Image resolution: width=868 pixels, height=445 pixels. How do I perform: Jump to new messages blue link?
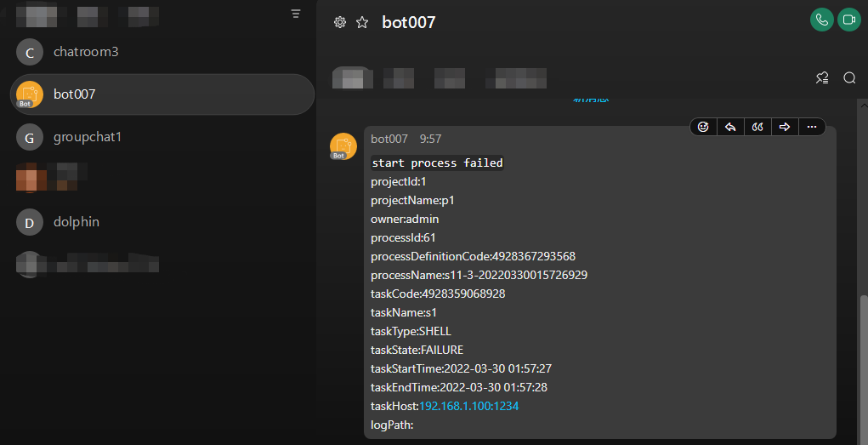click(x=590, y=100)
